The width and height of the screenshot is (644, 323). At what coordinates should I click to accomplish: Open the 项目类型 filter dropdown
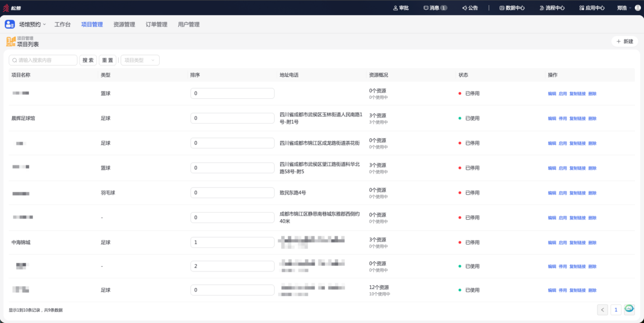click(140, 60)
